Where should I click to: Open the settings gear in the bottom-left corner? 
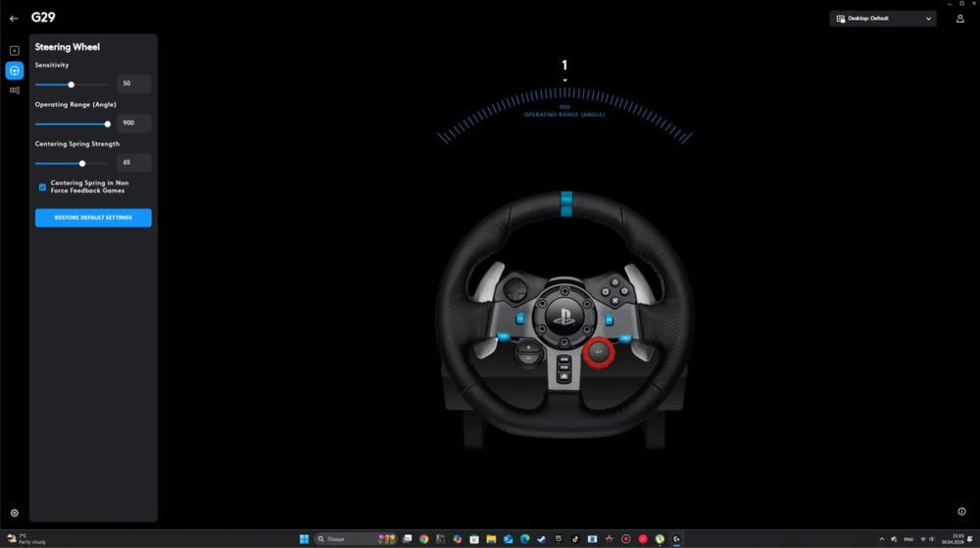(15, 513)
